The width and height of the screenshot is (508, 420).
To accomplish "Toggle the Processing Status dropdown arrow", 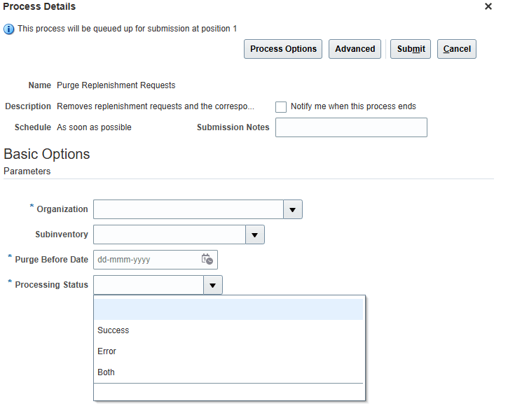I will coord(213,285).
